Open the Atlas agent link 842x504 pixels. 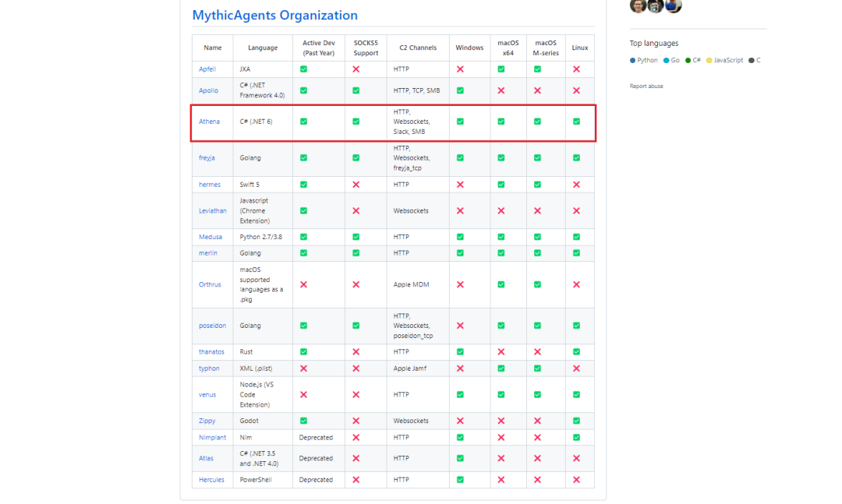(206, 458)
